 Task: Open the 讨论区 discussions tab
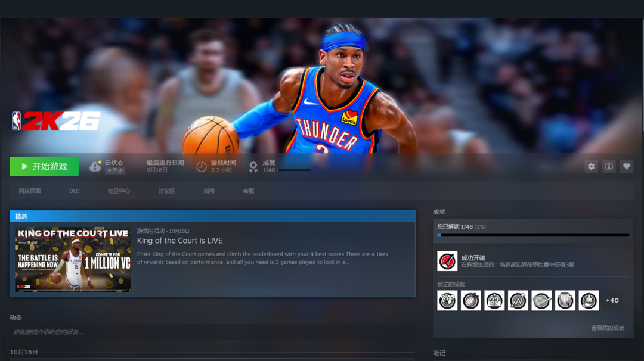pyautogui.click(x=166, y=191)
